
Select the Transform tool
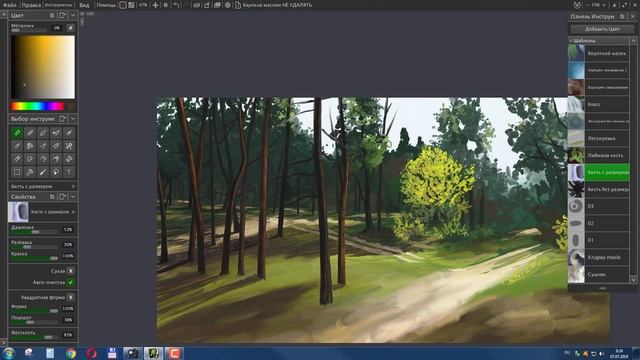pos(30,172)
